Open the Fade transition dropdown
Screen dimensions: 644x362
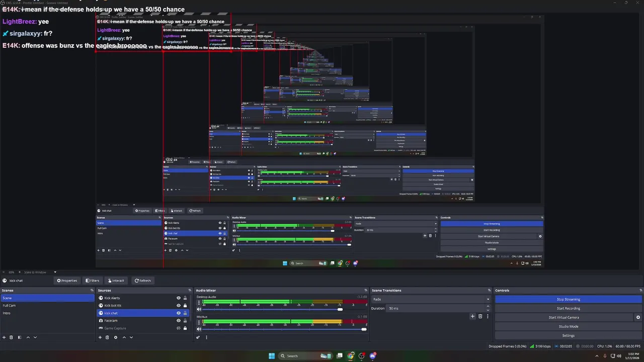click(431, 299)
